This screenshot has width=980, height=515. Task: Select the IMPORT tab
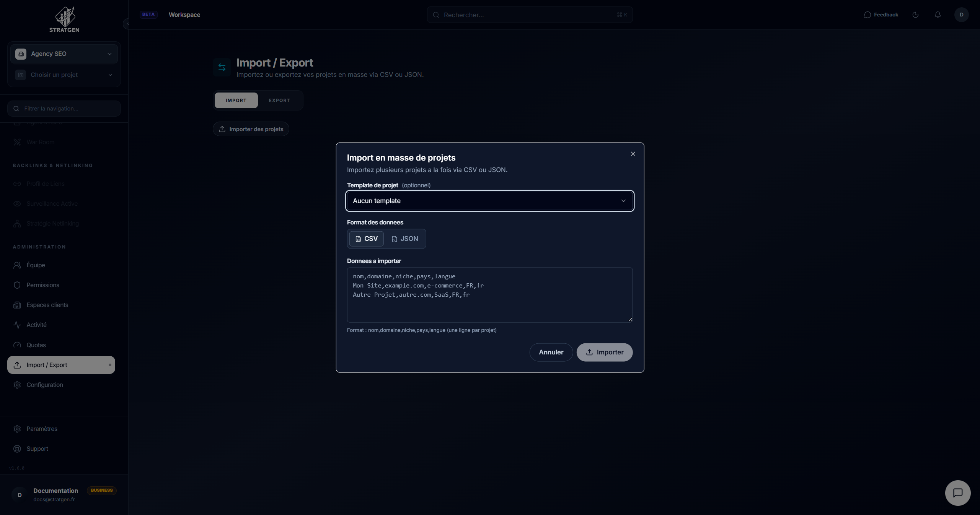point(236,100)
